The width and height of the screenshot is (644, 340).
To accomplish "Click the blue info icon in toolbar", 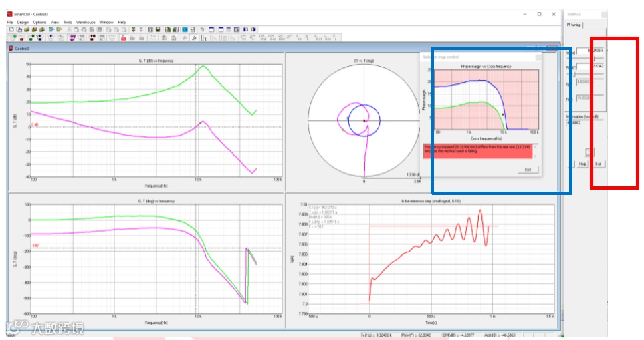I will point(185,29).
